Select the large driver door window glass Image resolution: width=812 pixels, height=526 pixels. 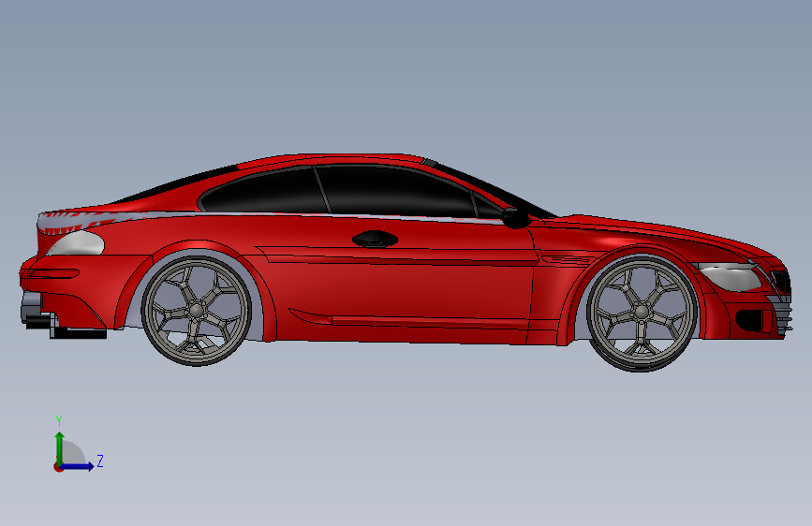pos(396,192)
